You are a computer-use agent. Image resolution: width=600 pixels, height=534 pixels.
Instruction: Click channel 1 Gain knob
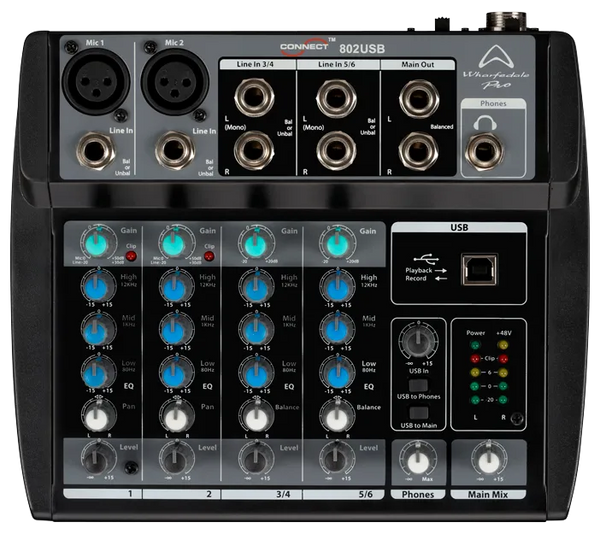click(97, 245)
